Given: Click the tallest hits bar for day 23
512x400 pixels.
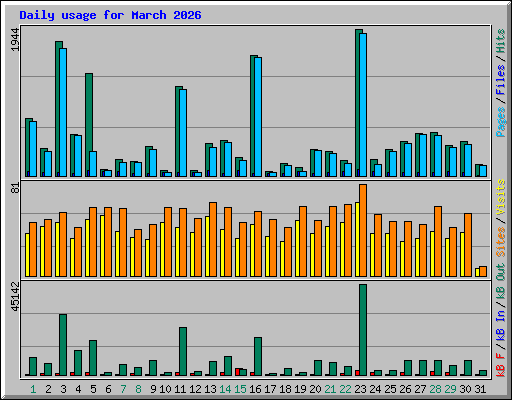Looking at the screenshot, I should [x=357, y=103].
